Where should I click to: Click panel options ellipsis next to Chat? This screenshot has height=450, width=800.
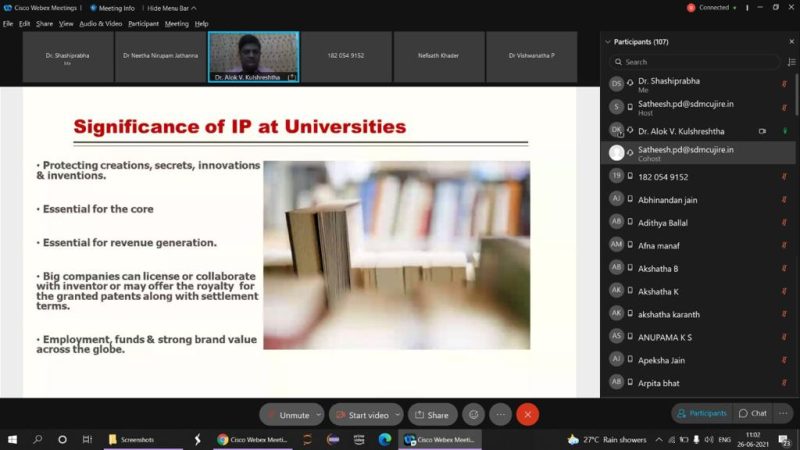(783, 413)
